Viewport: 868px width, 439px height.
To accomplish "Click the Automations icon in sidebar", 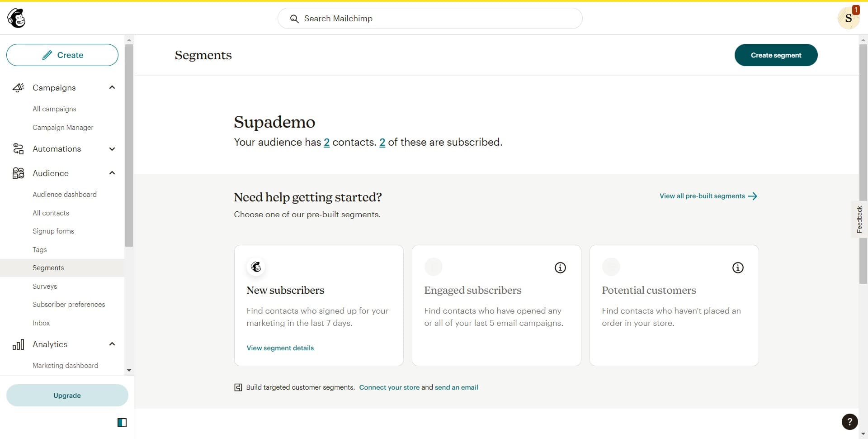I will pyautogui.click(x=18, y=149).
